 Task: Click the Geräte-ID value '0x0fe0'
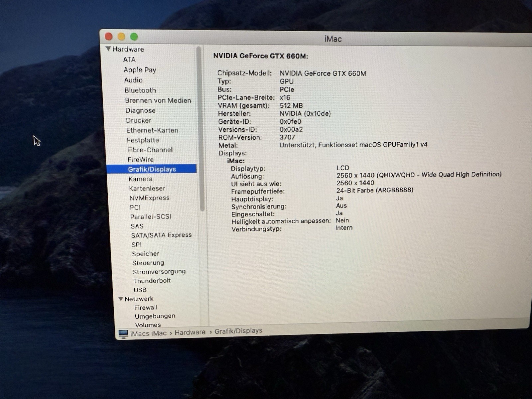(x=290, y=122)
